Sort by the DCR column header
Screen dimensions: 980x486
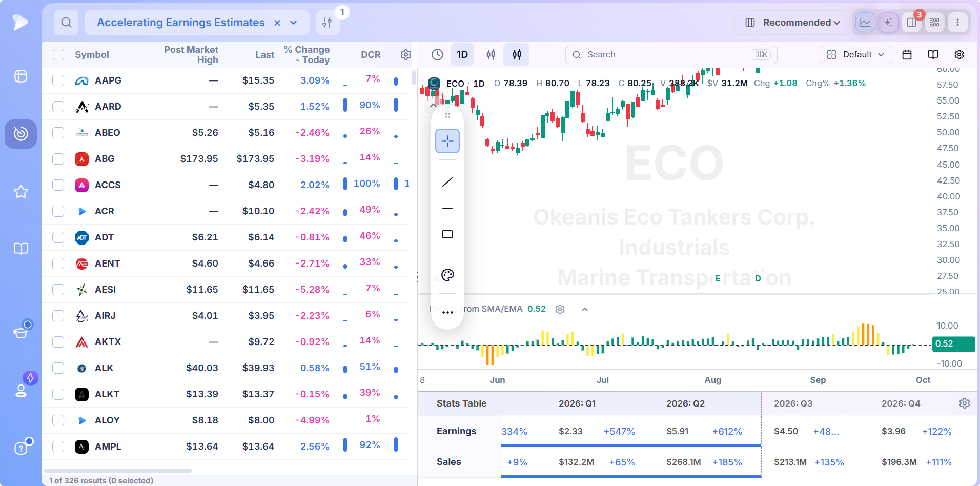pyautogui.click(x=371, y=55)
